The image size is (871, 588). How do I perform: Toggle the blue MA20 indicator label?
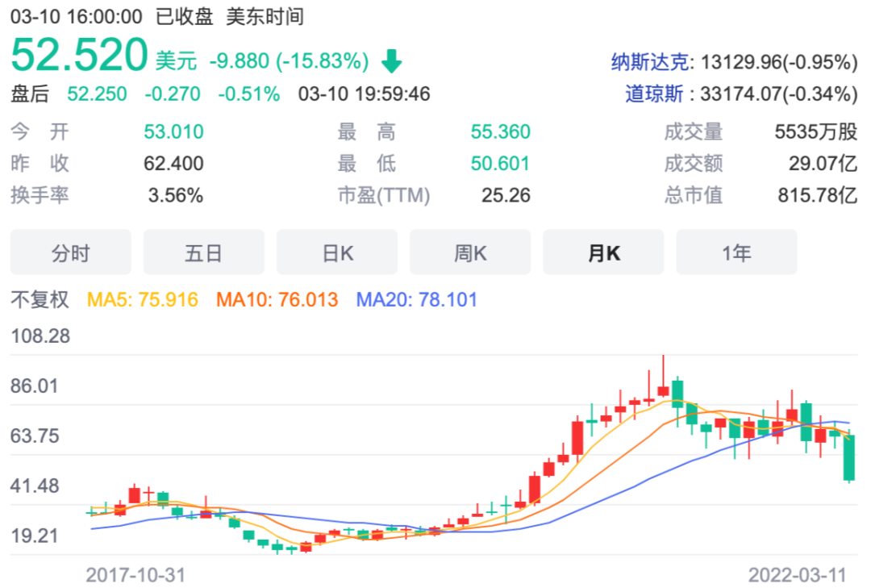pyautogui.click(x=417, y=300)
